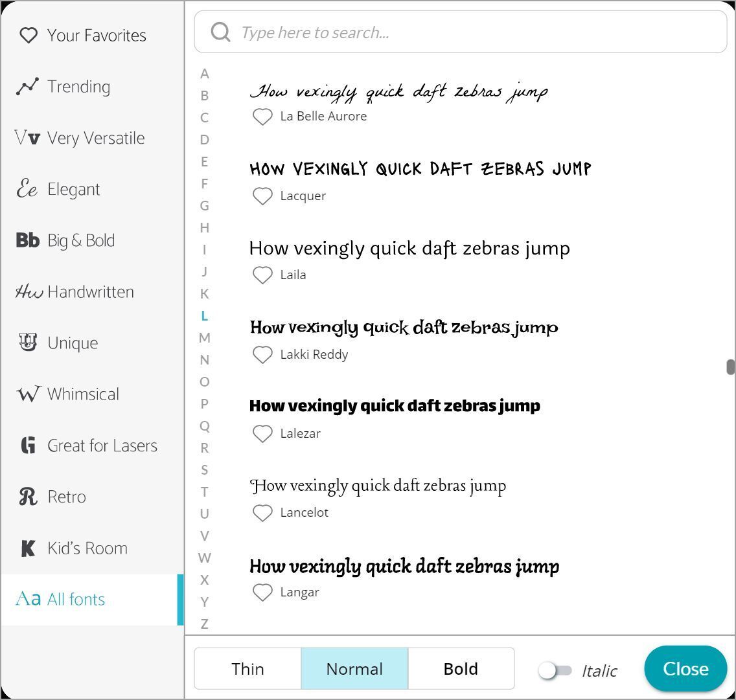Viewport: 736px width, 700px height.
Task: Click the 'Lakki Reddy' font name
Action: coord(314,354)
